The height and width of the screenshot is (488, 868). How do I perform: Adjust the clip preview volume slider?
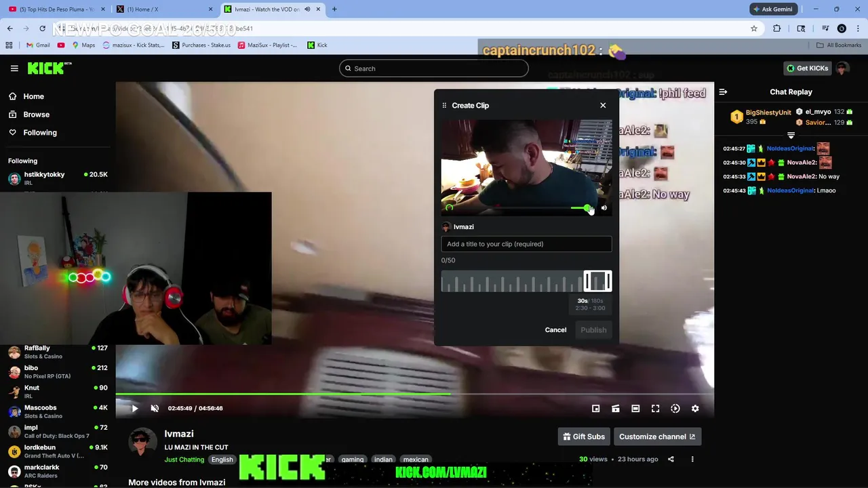(580, 208)
